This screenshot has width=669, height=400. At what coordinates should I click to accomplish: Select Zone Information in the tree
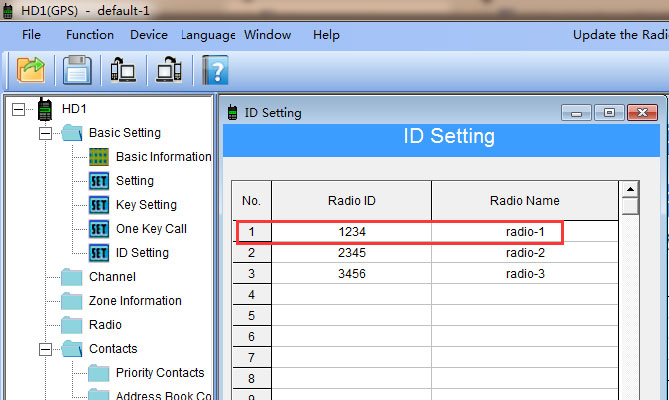pyautogui.click(x=135, y=301)
